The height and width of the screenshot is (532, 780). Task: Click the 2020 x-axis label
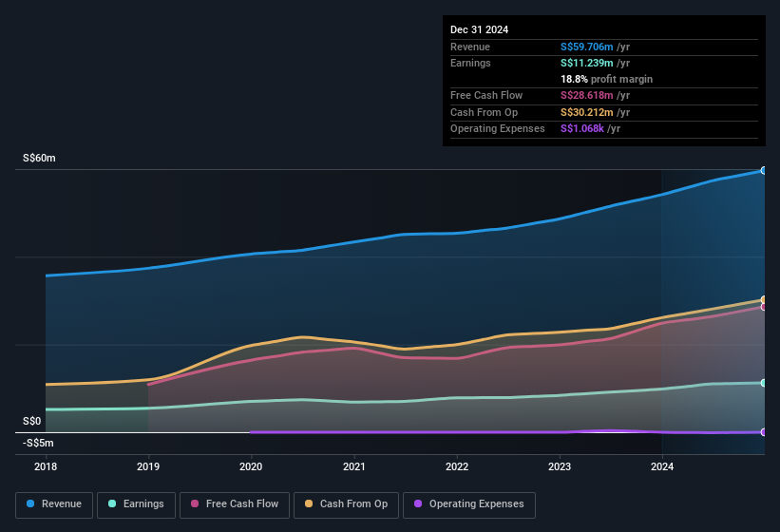point(251,466)
